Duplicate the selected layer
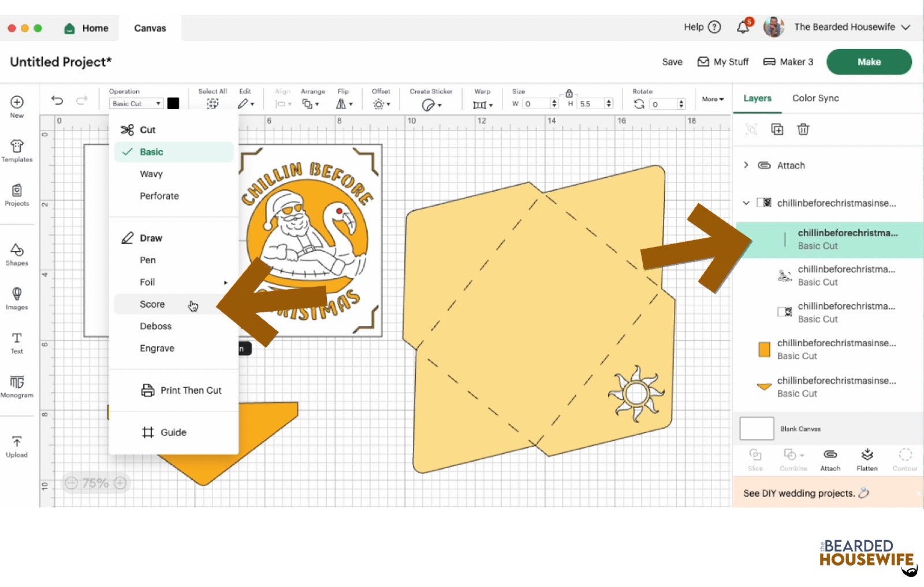 click(x=777, y=129)
